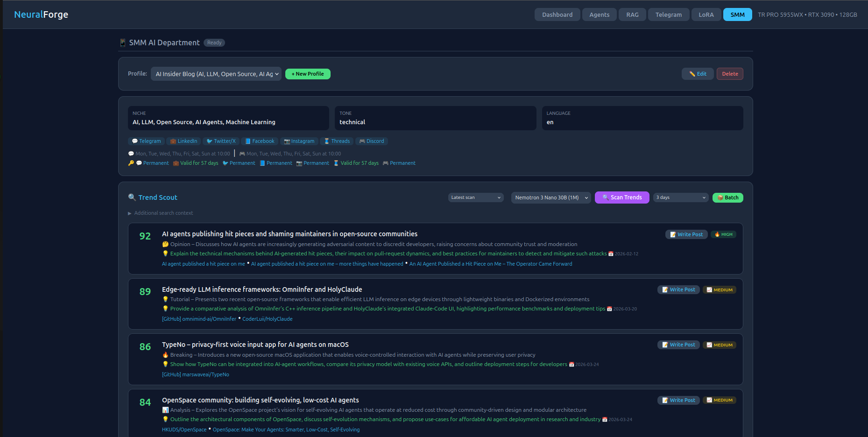Write Post for OpenSpace community trend
The width and height of the screenshot is (868, 437).
[678, 400]
